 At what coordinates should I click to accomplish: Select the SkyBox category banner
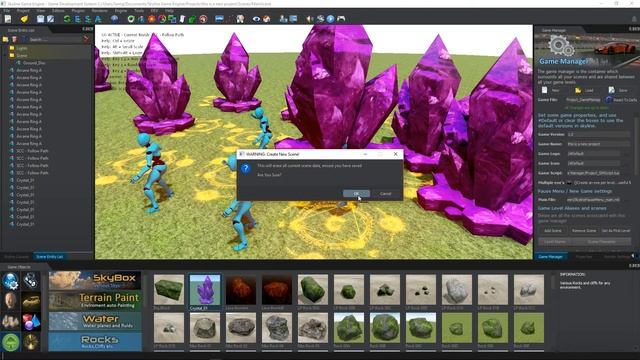[x=95, y=280]
